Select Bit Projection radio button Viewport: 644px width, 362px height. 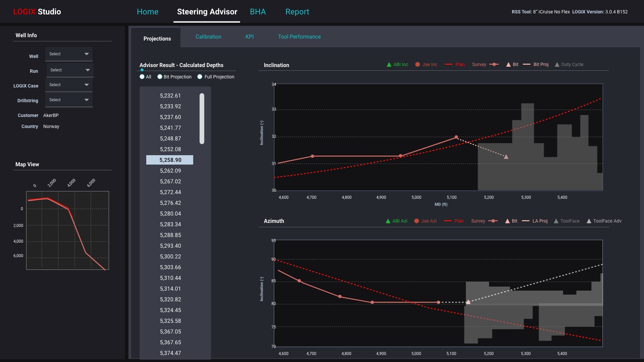click(160, 77)
